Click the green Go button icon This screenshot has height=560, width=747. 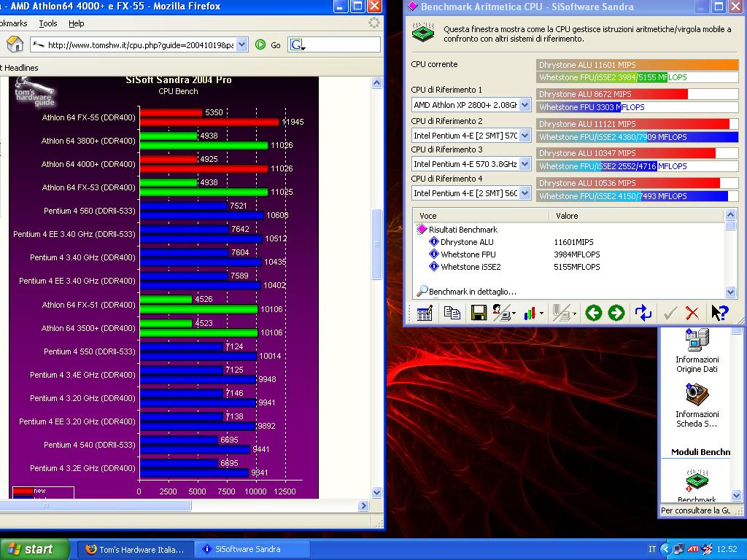[260, 44]
